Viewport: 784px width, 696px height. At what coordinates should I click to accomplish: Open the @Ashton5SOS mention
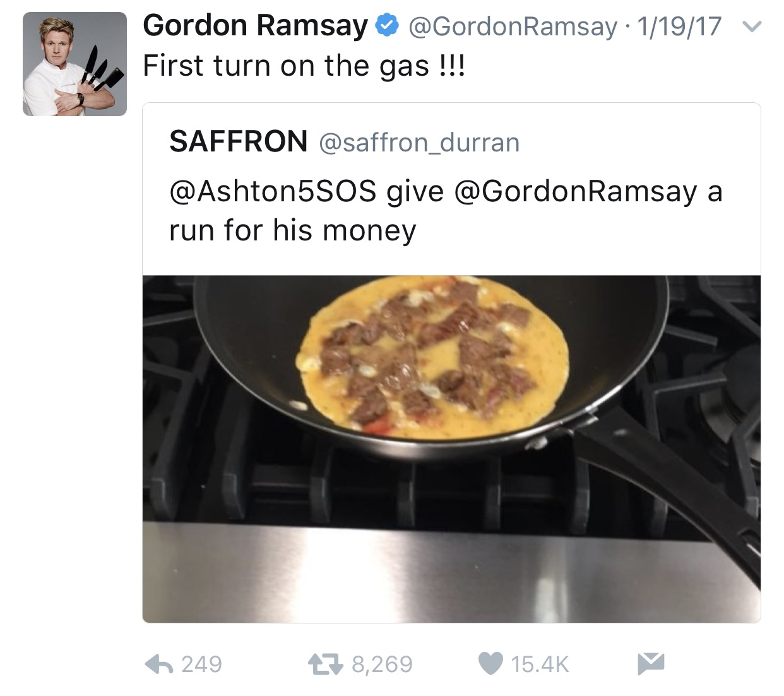point(273,191)
